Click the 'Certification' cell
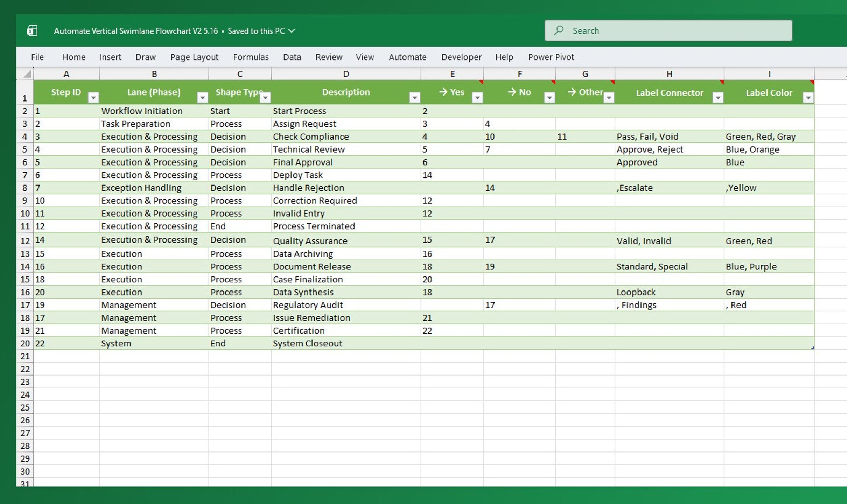This screenshot has height=504, width=847. (346, 331)
